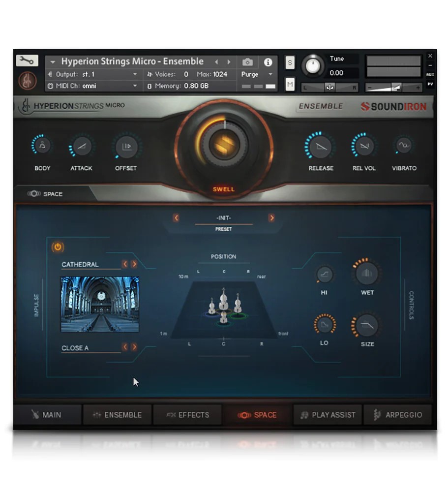Open the EFFECTS tab
The height and width of the screenshot is (493, 448).
pyautogui.click(x=187, y=415)
